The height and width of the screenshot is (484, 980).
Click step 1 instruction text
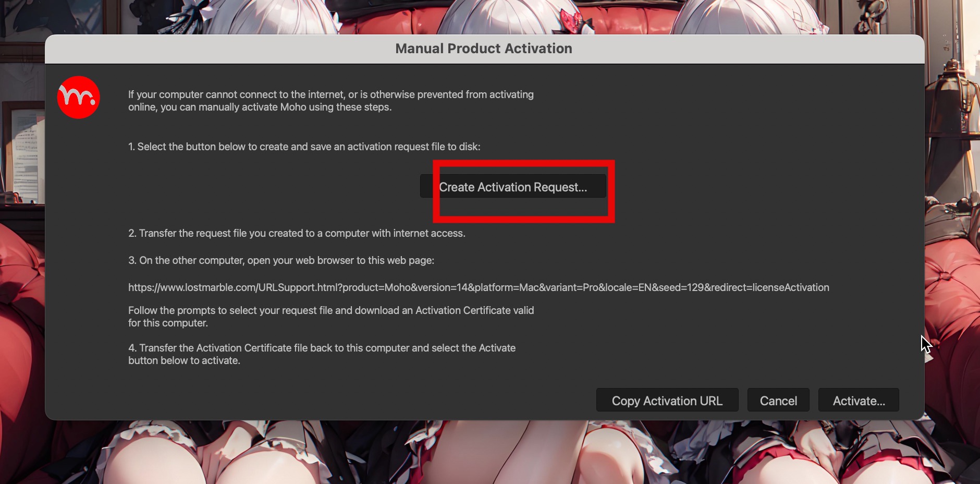(304, 147)
